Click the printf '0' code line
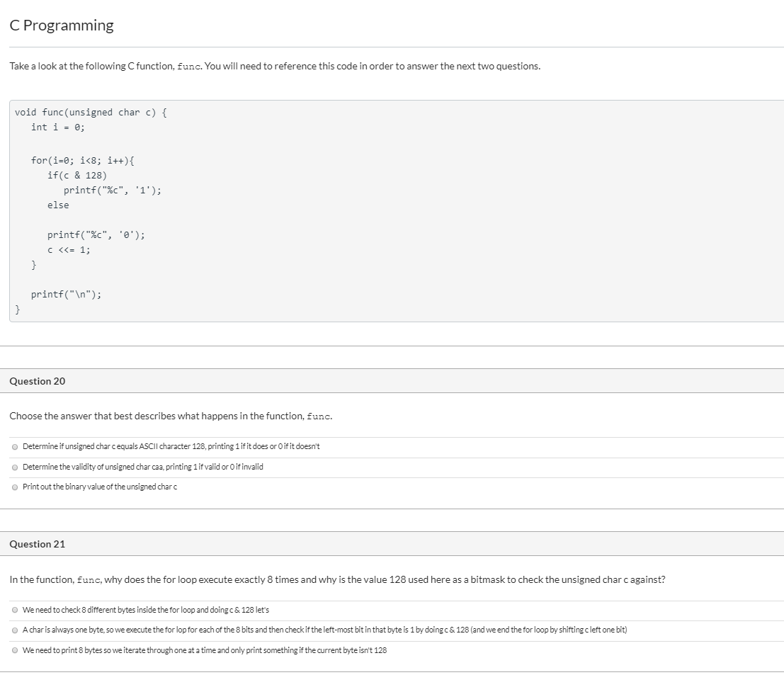The image size is (784, 675). click(x=96, y=235)
